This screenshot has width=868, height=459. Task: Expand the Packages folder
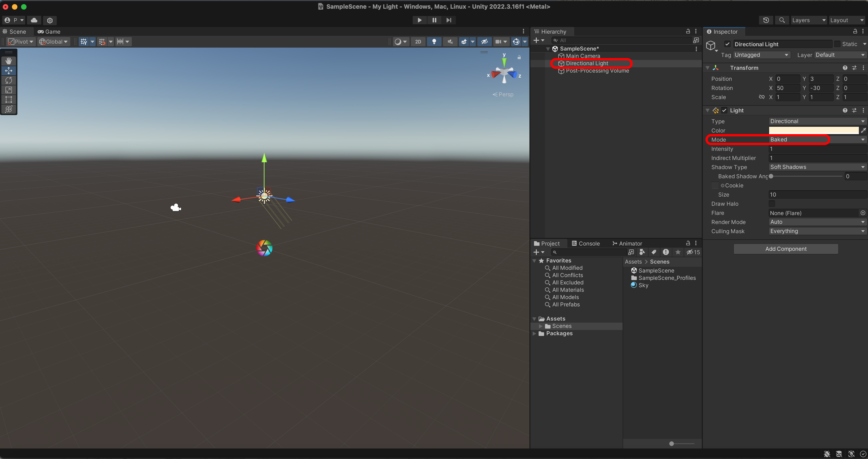tap(534, 333)
